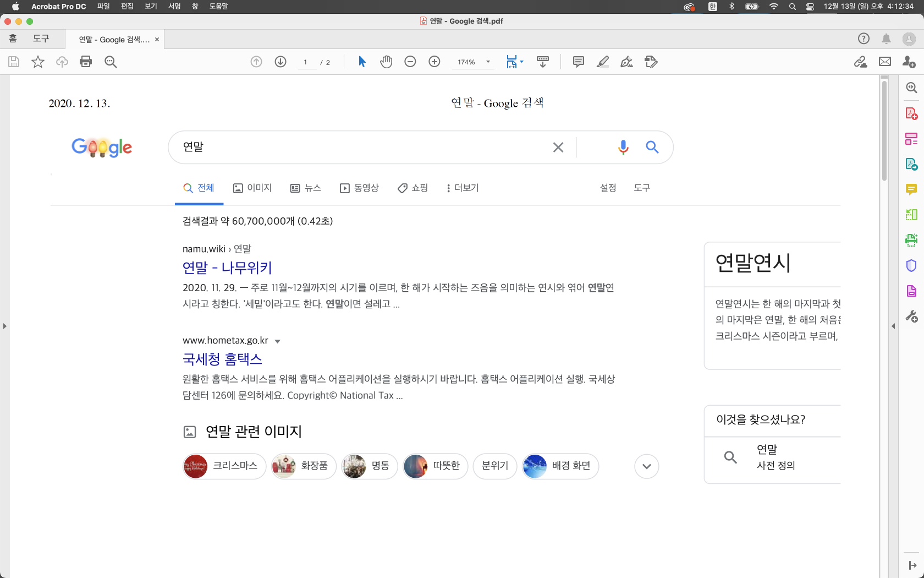This screenshot has height=578, width=924.
Task: Click the 크리스마스 image chip
Action: 224,466
